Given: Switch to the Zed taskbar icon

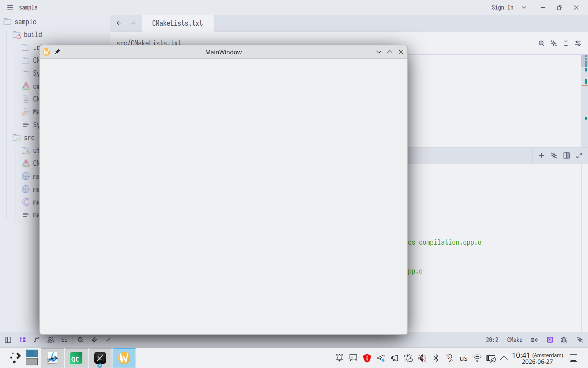Looking at the screenshot, I should pyautogui.click(x=100, y=358).
